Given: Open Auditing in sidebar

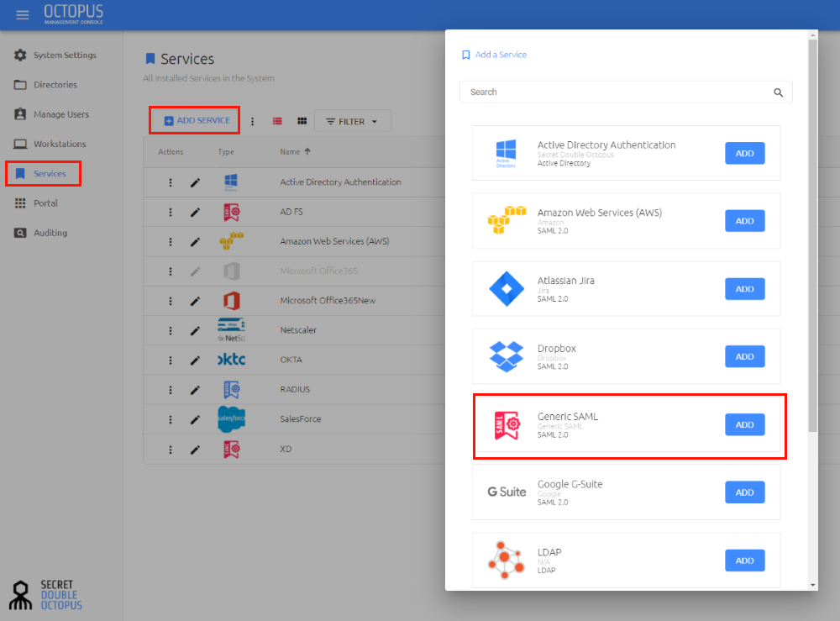Looking at the screenshot, I should pyautogui.click(x=40, y=233).
